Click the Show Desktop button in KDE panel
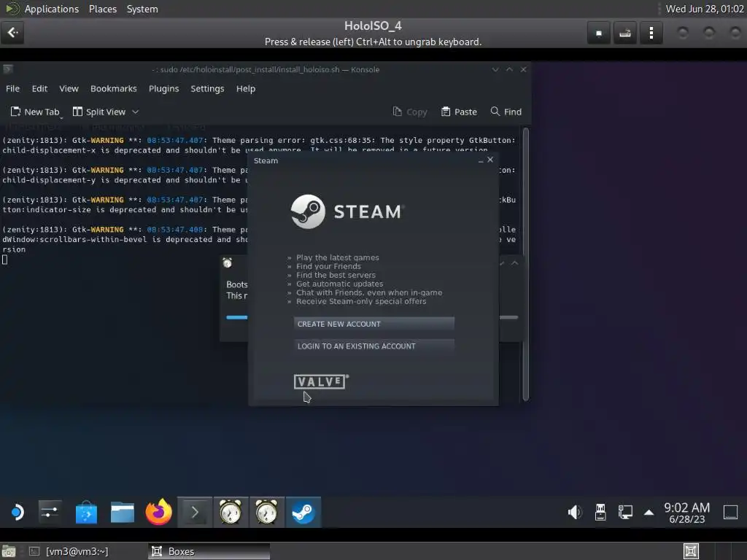The image size is (747, 560). point(730,513)
